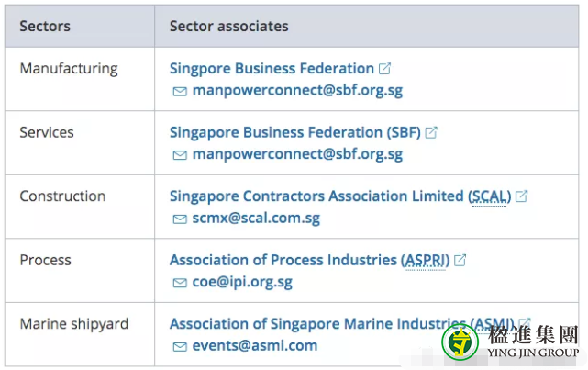
Task: Open Association of Process Industries link
Action: 309,261
